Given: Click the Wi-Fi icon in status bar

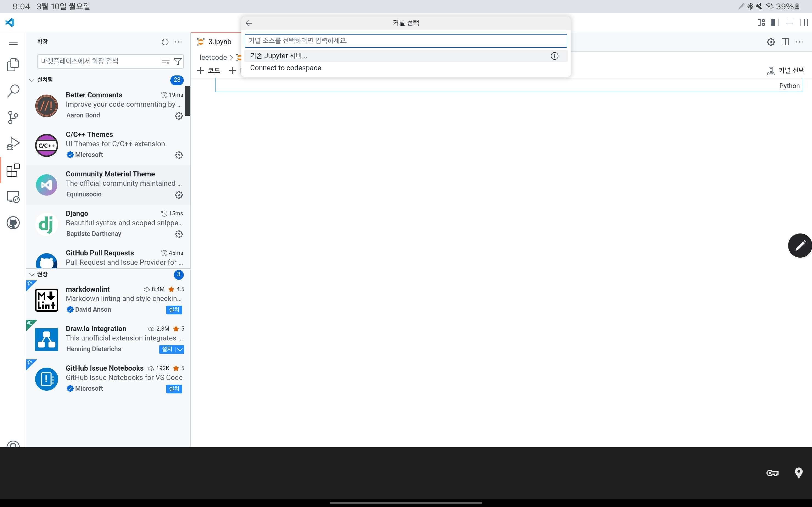Looking at the screenshot, I should click(769, 6).
